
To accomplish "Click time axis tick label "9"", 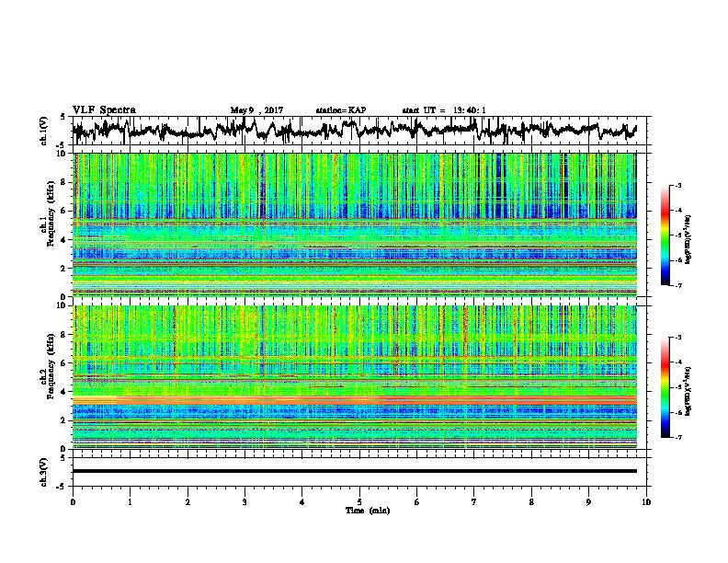I will [x=588, y=502].
